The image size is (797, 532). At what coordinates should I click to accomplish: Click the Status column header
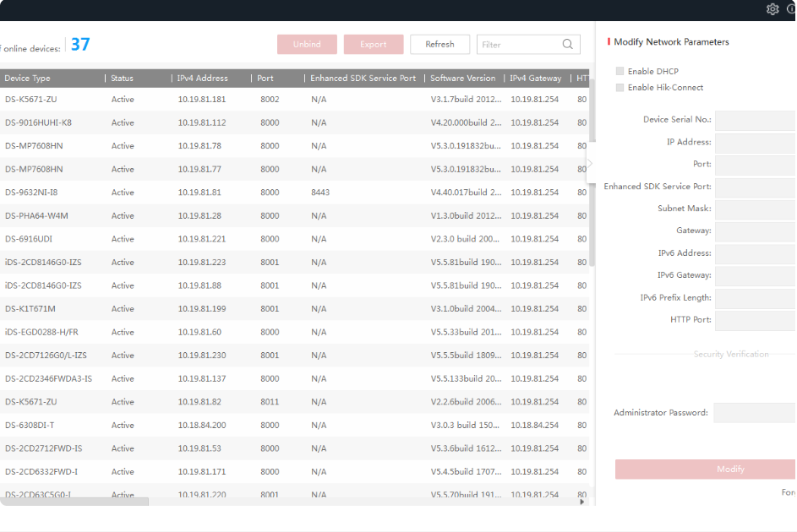pos(123,79)
